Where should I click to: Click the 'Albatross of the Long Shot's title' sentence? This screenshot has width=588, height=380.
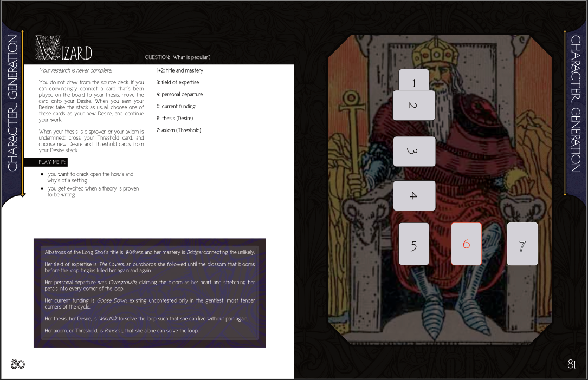coord(150,252)
